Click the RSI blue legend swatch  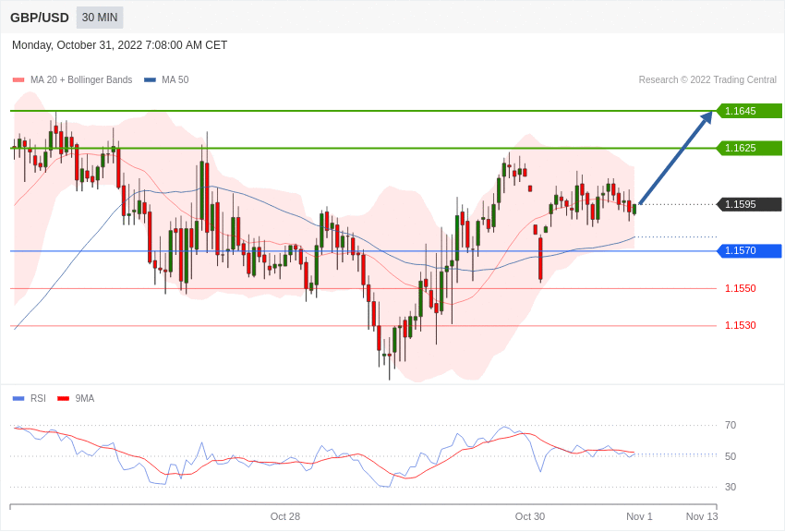coord(18,398)
